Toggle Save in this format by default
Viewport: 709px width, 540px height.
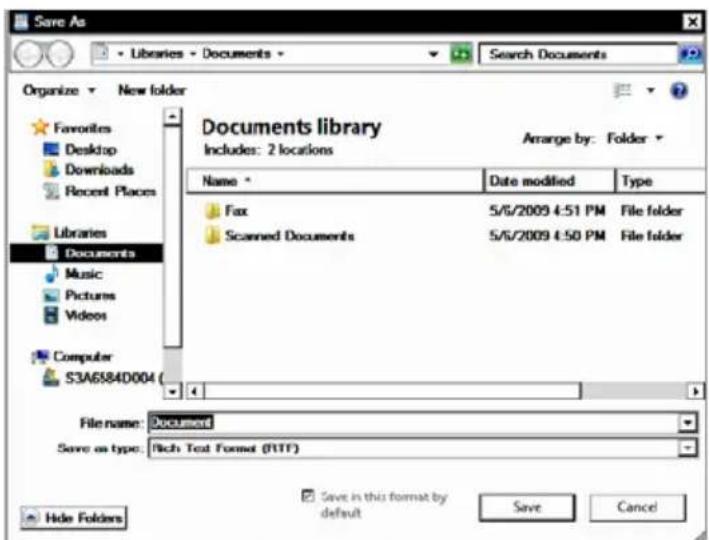[307, 496]
